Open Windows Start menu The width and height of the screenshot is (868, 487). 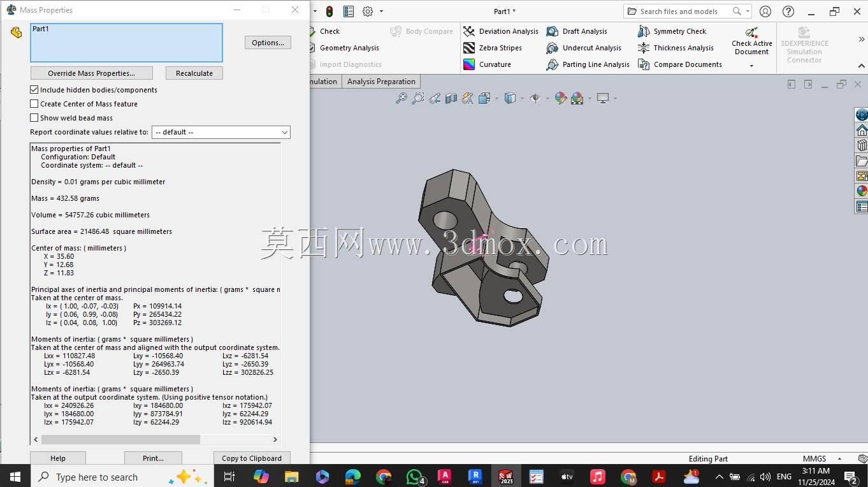coord(15,477)
